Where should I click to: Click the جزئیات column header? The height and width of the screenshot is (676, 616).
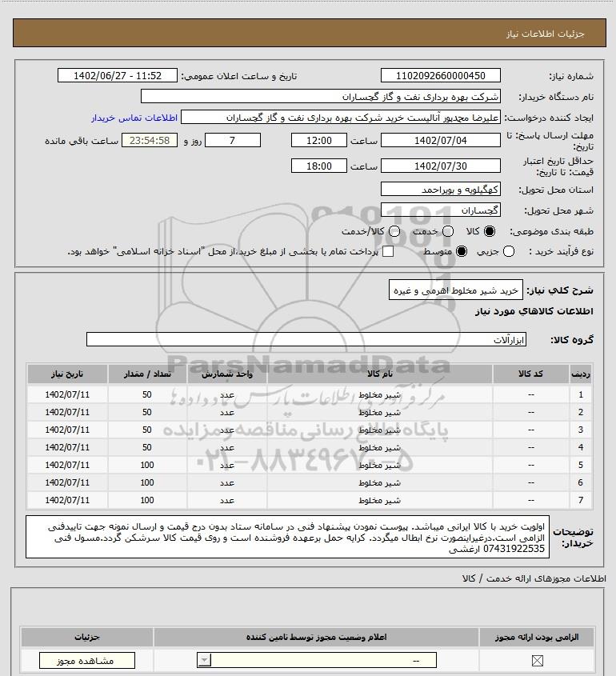tap(87, 637)
